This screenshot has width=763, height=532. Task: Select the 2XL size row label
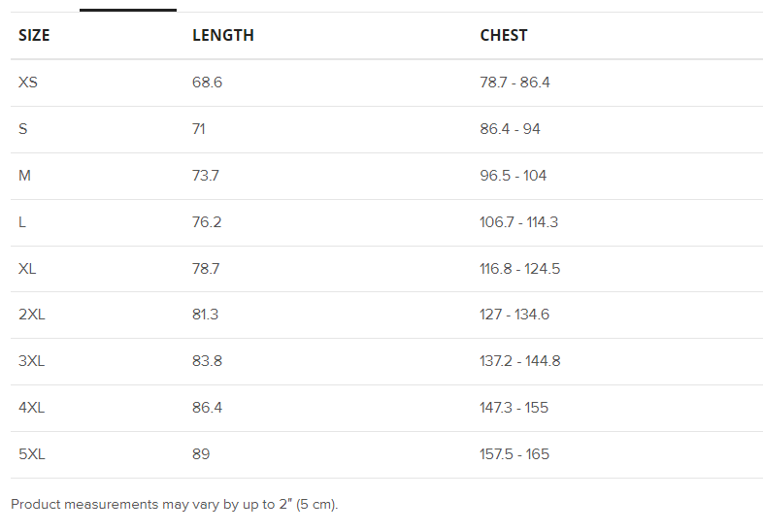click(32, 315)
